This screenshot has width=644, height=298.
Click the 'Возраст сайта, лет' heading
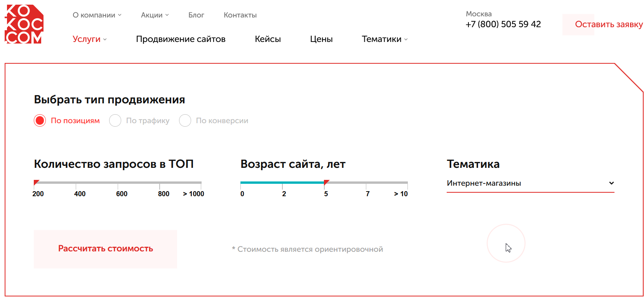(293, 164)
